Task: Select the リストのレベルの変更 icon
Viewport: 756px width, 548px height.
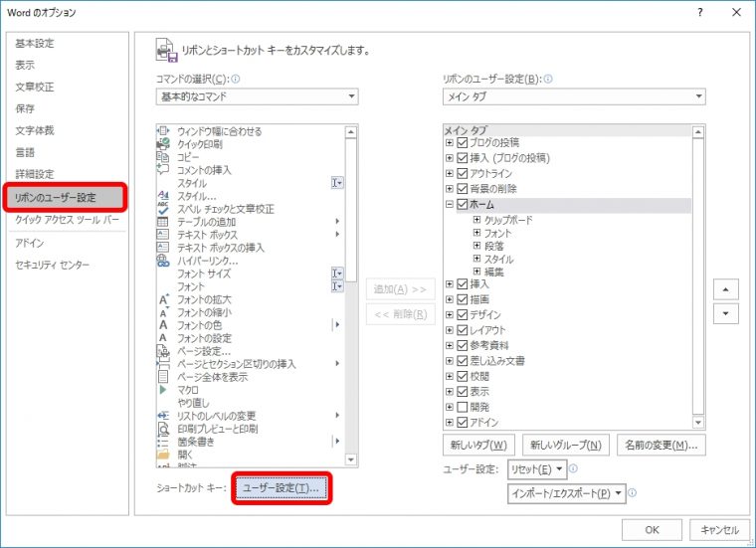Action: pos(163,416)
